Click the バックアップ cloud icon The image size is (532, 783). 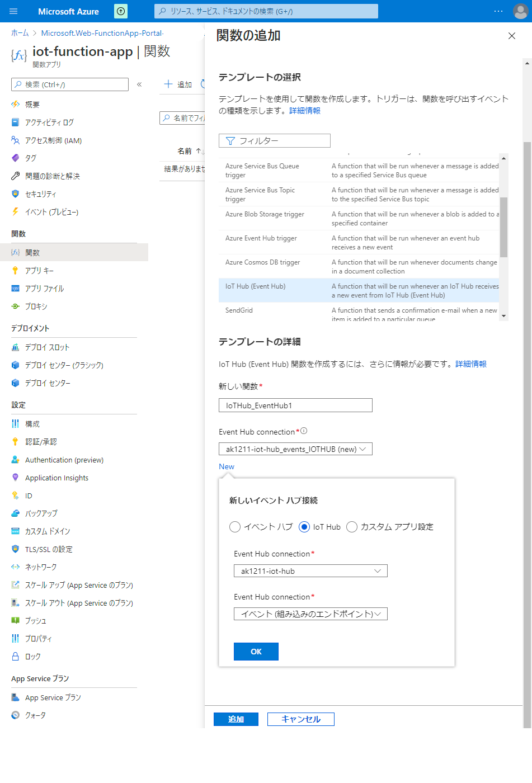pos(15,513)
